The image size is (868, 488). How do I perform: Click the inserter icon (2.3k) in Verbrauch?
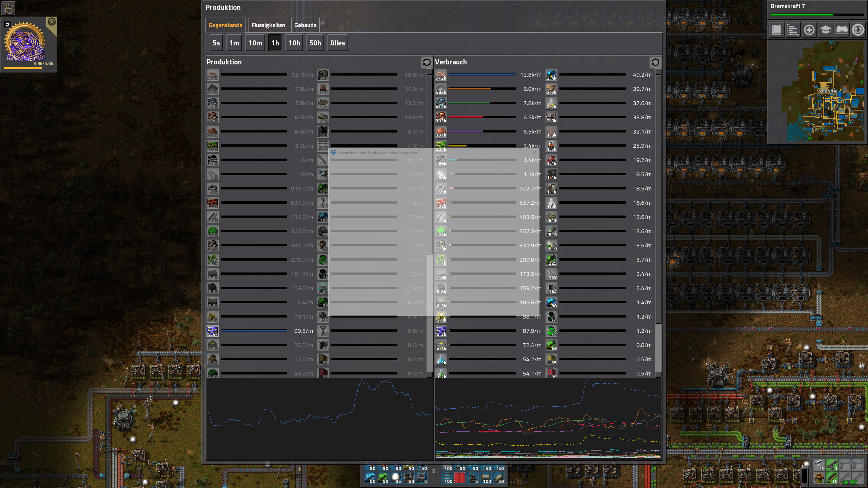[552, 89]
